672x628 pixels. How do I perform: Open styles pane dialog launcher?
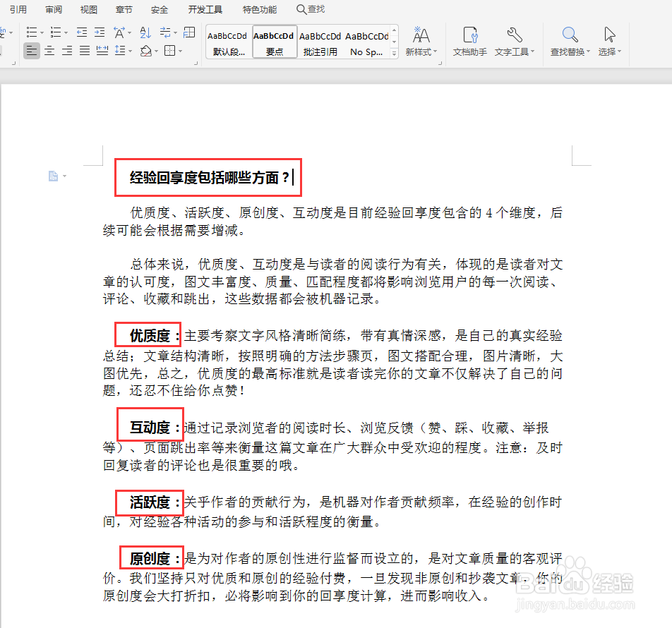coord(440,64)
